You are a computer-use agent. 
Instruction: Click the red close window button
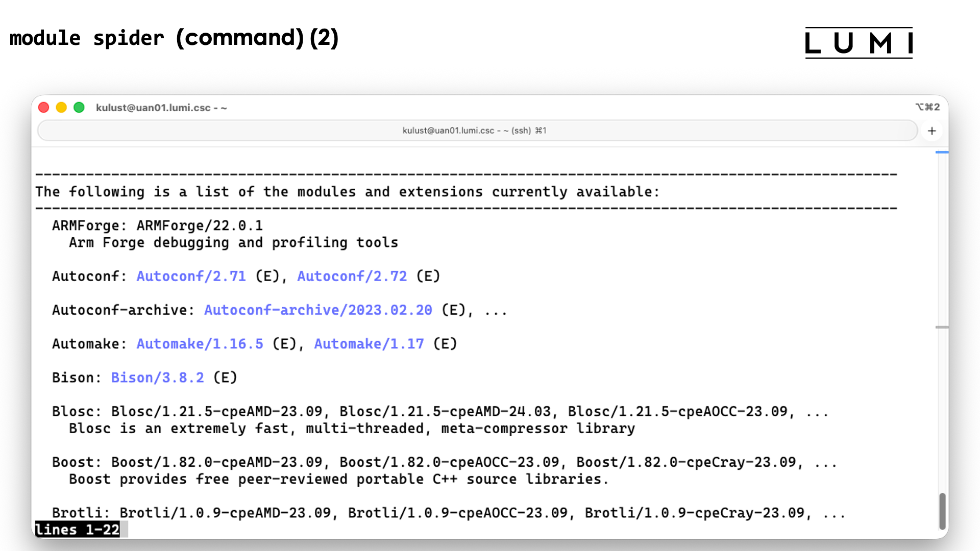[44, 108]
